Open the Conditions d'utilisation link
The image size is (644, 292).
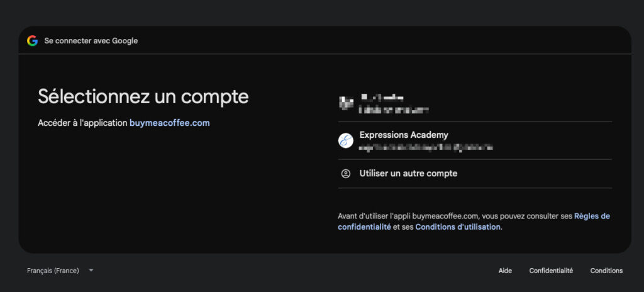click(x=458, y=227)
